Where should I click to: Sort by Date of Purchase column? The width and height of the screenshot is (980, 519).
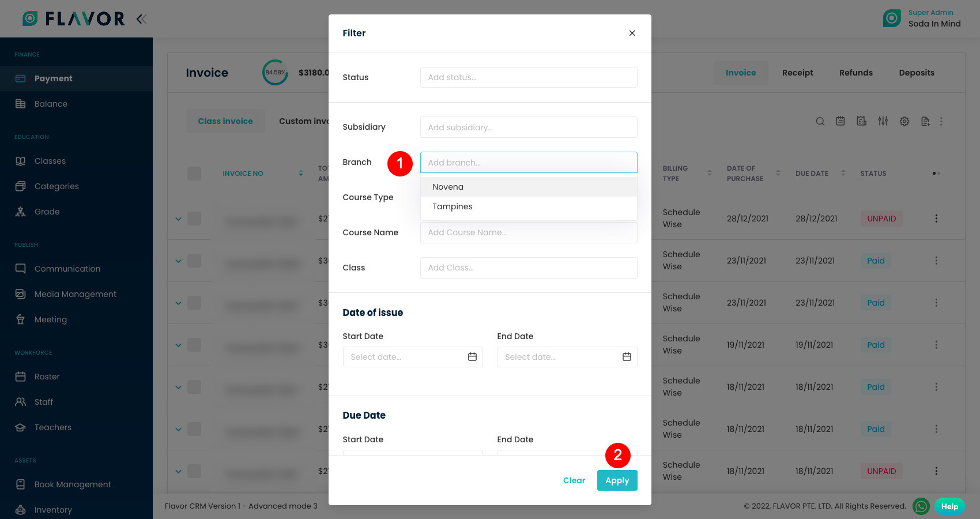[778, 173]
